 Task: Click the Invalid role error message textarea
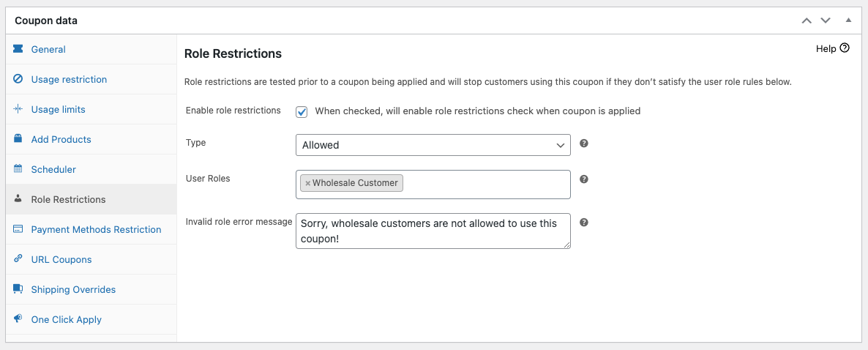click(433, 231)
